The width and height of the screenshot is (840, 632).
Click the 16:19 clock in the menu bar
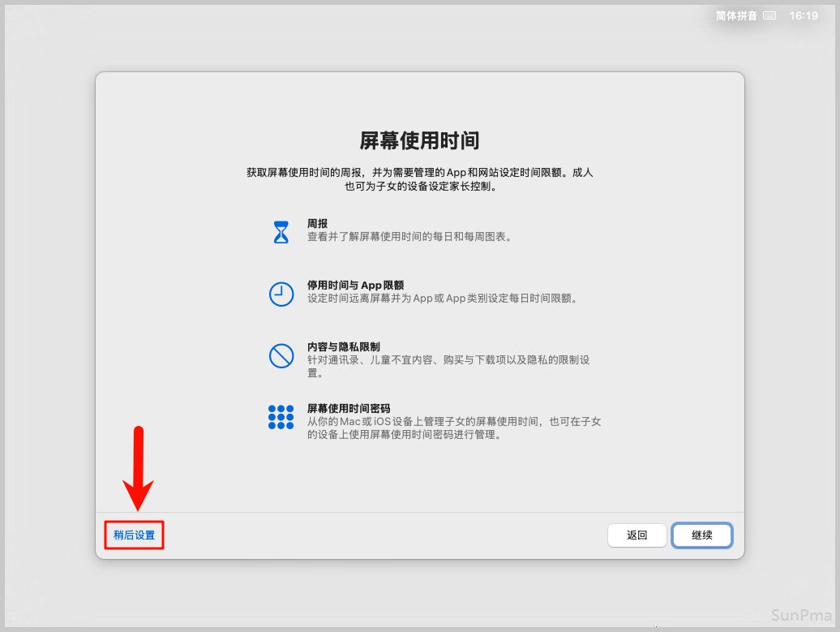click(804, 15)
